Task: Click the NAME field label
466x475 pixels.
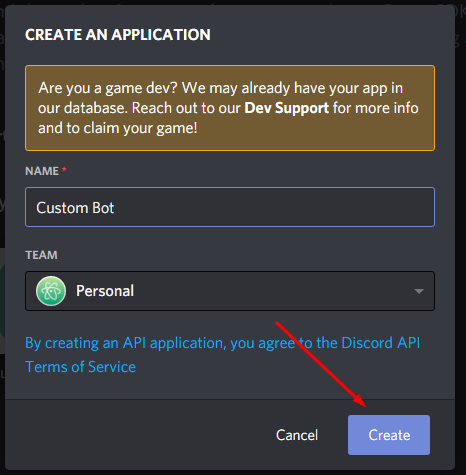Action: (x=42, y=171)
